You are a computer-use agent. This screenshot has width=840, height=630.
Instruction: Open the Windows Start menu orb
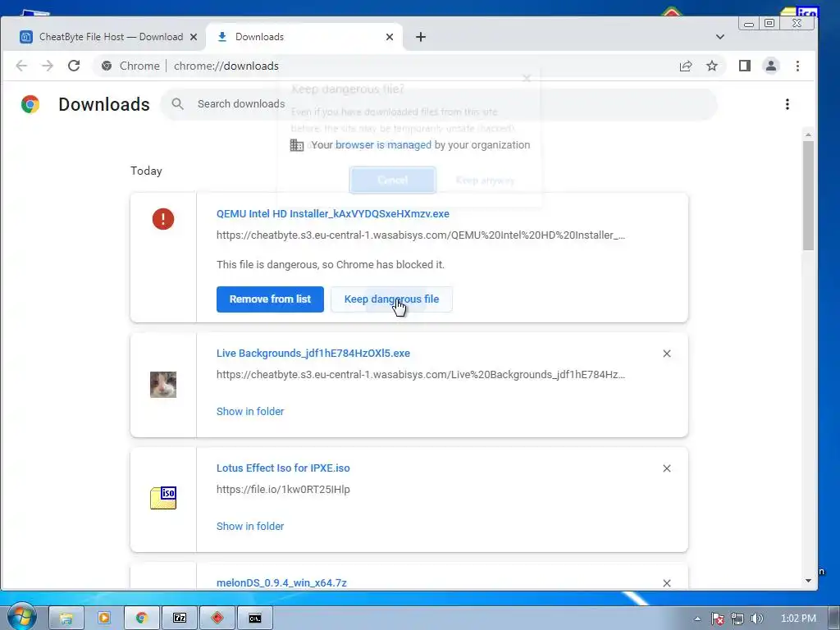[21, 617]
